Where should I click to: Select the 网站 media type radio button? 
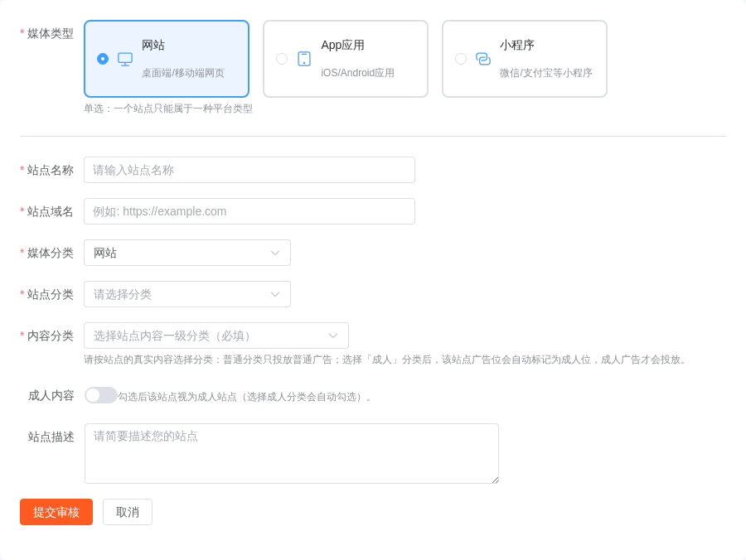coord(103,59)
